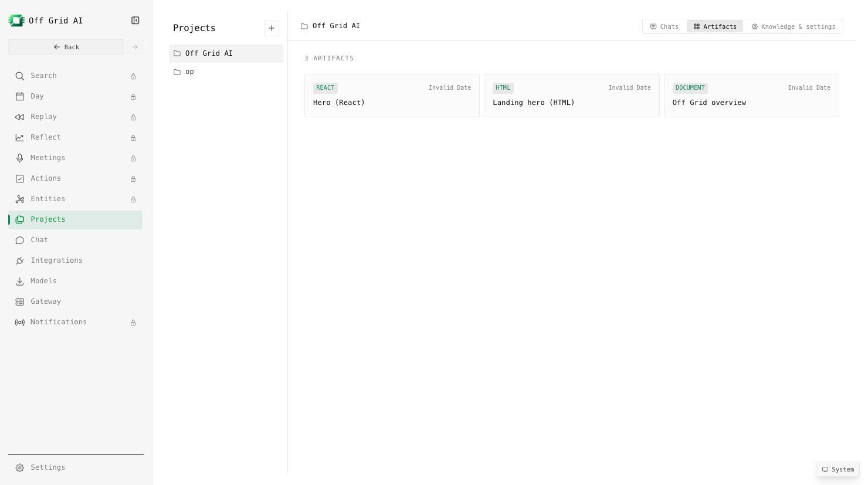868x485 pixels.
Task: Switch to the Artifacts tab
Action: pos(715,26)
